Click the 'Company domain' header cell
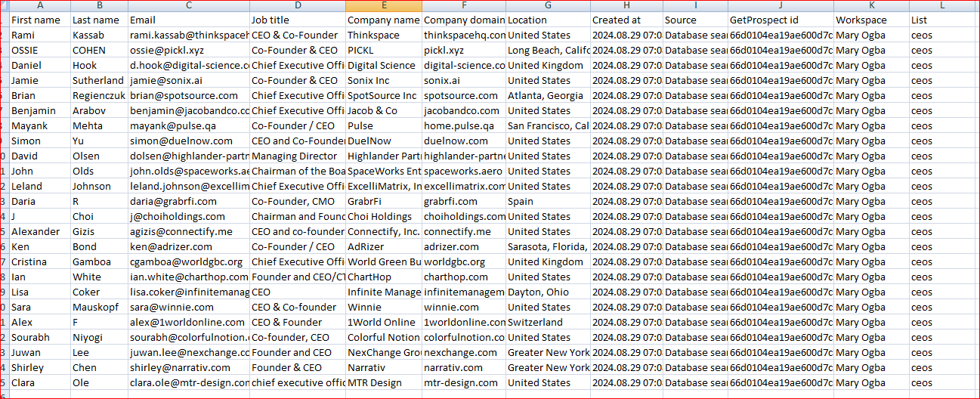Image resolution: width=980 pixels, height=399 pixels. click(x=464, y=20)
